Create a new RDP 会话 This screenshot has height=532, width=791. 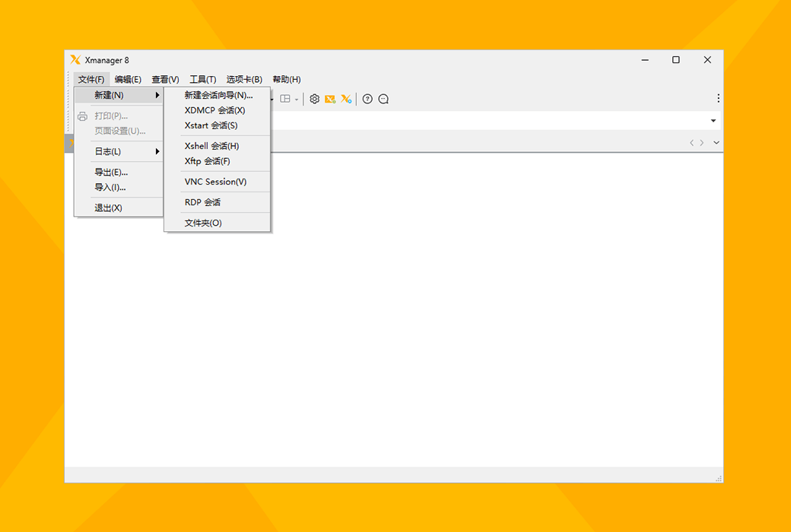tap(218, 202)
